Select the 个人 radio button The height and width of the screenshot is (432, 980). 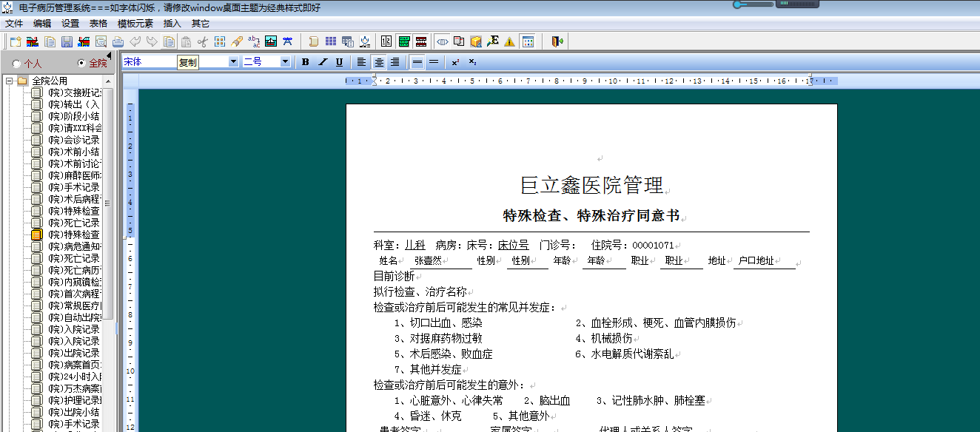pos(16,64)
